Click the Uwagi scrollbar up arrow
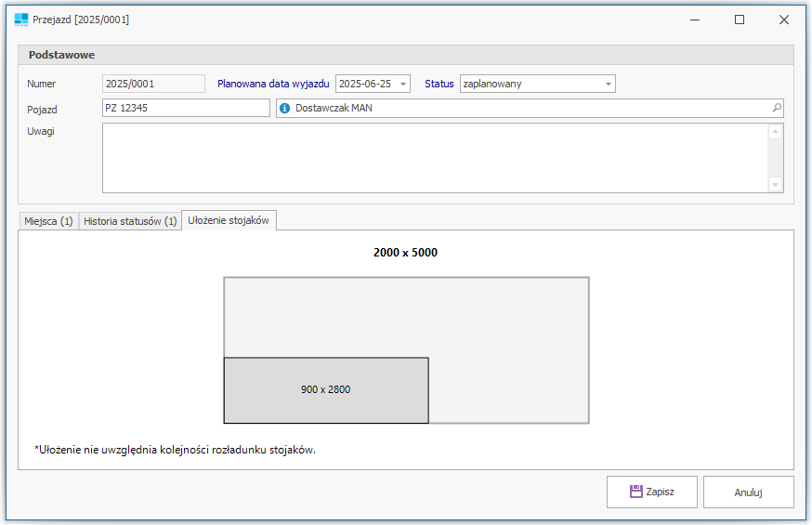 point(776,132)
